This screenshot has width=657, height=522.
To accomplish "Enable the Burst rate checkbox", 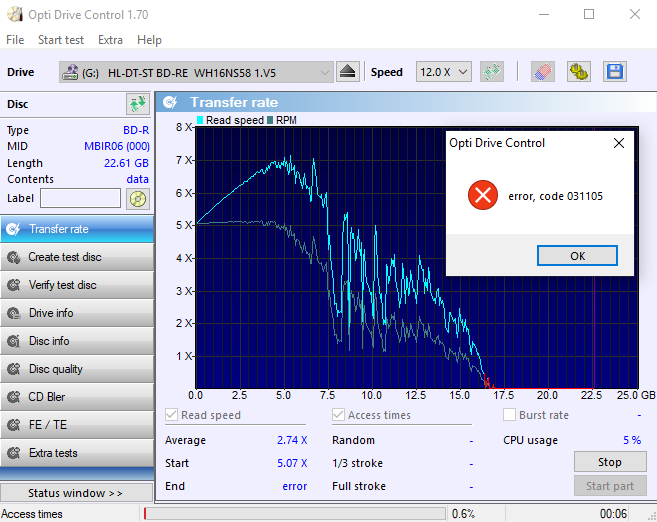I will (509, 415).
